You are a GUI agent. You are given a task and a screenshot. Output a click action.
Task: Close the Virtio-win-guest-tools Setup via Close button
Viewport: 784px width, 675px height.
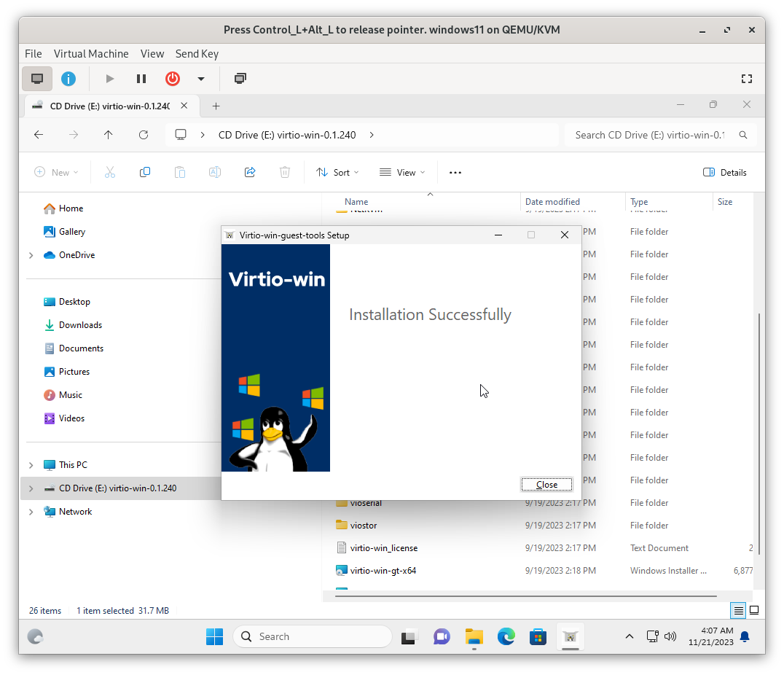(546, 484)
